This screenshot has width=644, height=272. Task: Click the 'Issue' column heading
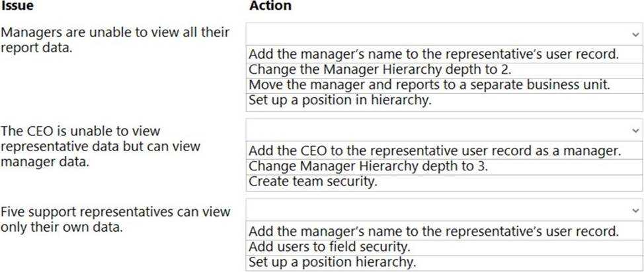pos(18,6)
